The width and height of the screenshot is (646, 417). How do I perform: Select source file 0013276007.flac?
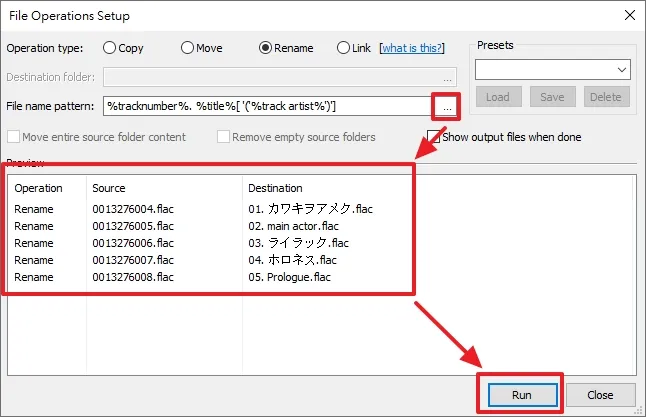click(x=133, y=260)
